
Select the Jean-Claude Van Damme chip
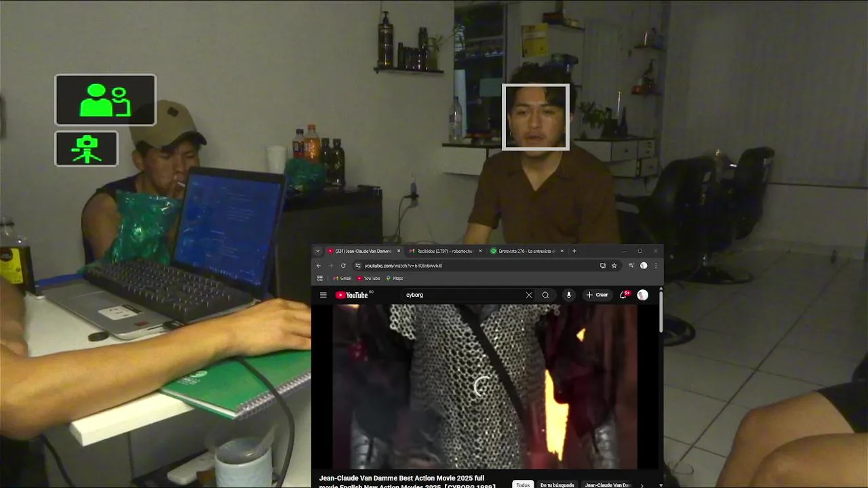(x=608, y=485)
